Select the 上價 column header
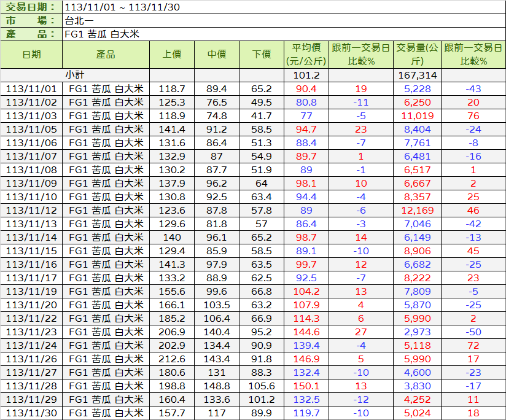The image size is (506, 420). coord(172,55)
